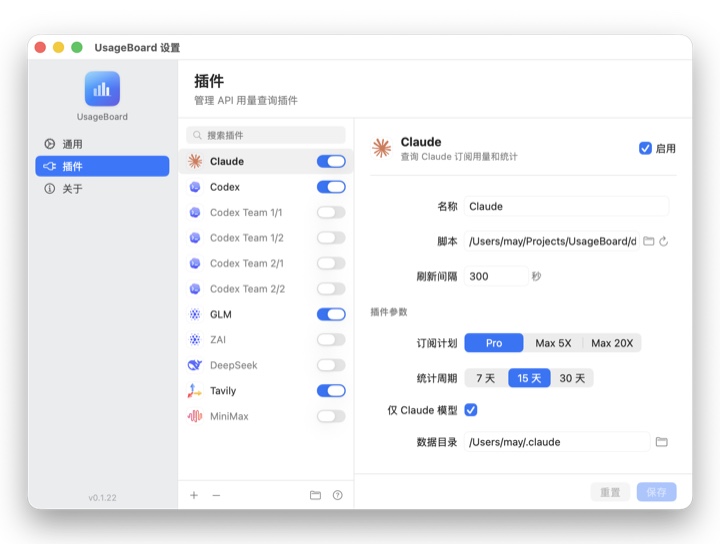Viewport: 720px width, 544px height.
Task: Click the large Claude icon in detail header
Action: (382, 148)
